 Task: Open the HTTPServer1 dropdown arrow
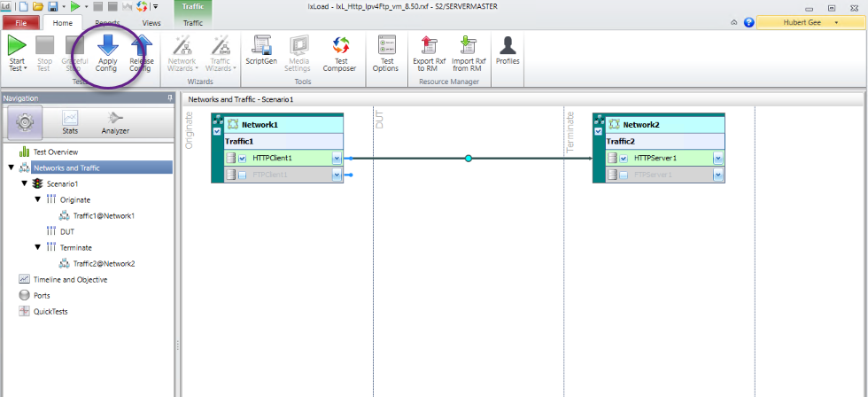pyautogui.click(x=718, y=159)
